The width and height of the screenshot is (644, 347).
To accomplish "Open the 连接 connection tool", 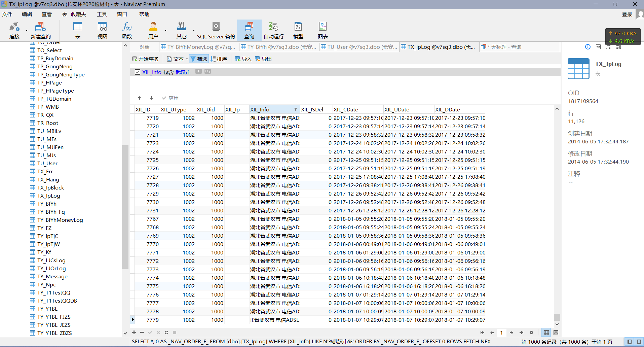I will (14, 30).
